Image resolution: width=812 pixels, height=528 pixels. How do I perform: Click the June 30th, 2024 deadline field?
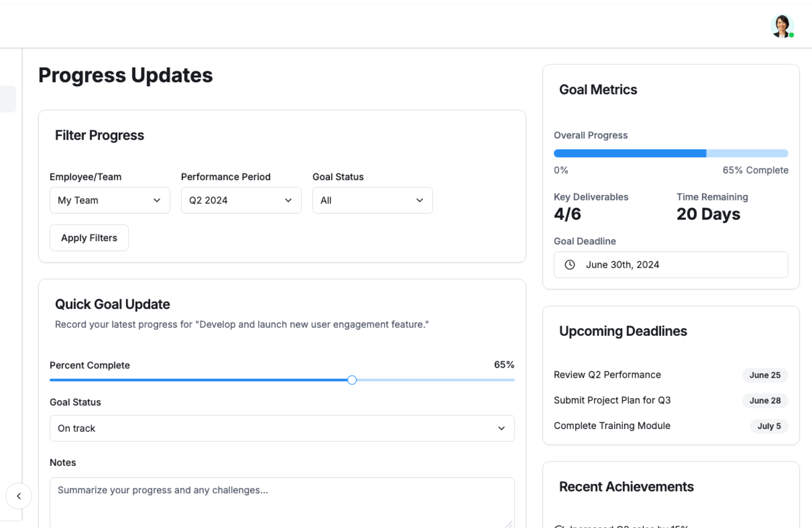click(671, 265)
